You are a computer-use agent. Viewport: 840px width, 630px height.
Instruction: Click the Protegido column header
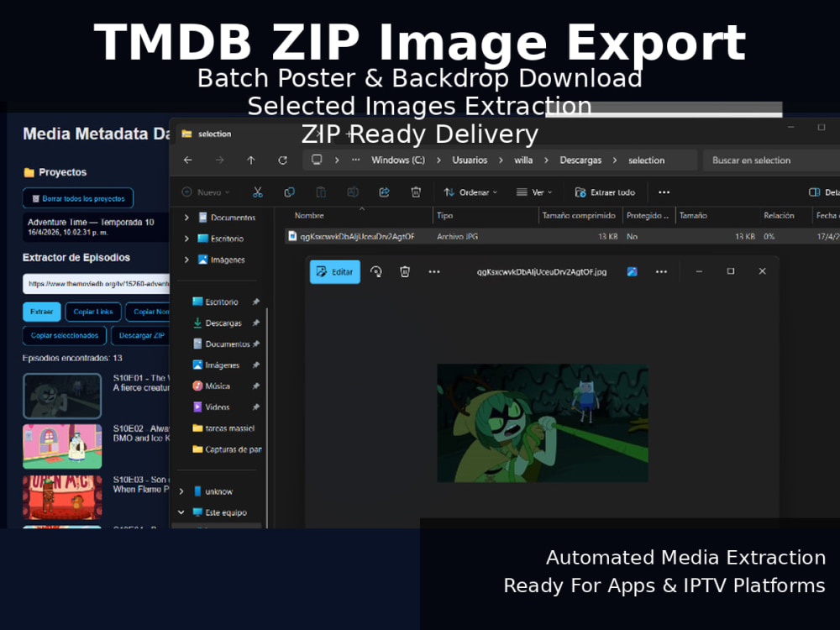tap(648, 215)
